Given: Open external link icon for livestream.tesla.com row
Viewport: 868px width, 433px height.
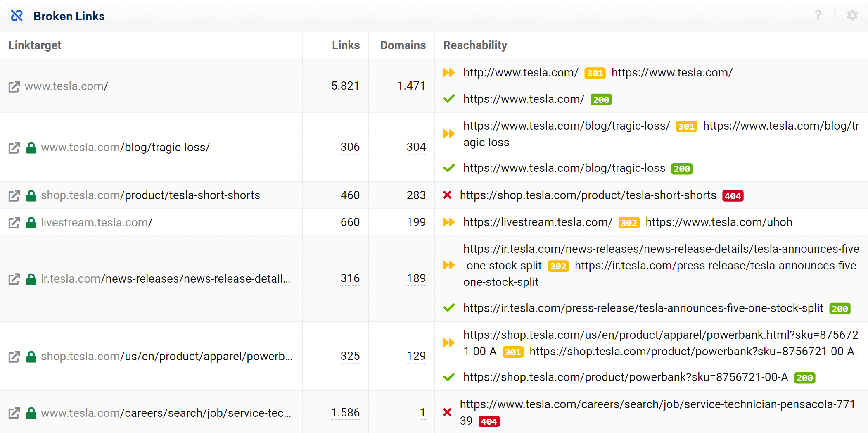Looking at the screenshot, I should (x=14, y=223).
